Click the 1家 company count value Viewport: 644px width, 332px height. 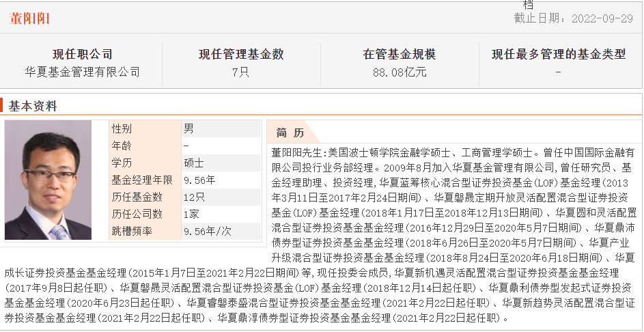click(191, 214)
